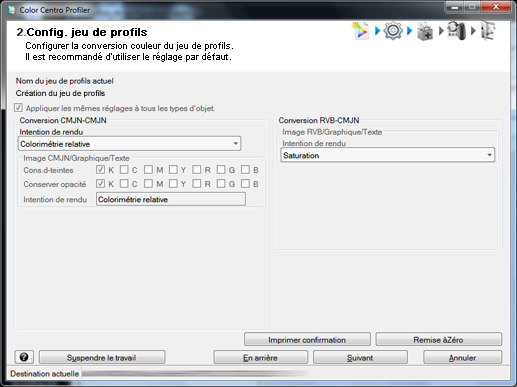Image resolution: width=517 pixels, height=387 pixels.
Task: Click 'Nom du jeu de profils actuel' label
Action: tap(65, 81)
